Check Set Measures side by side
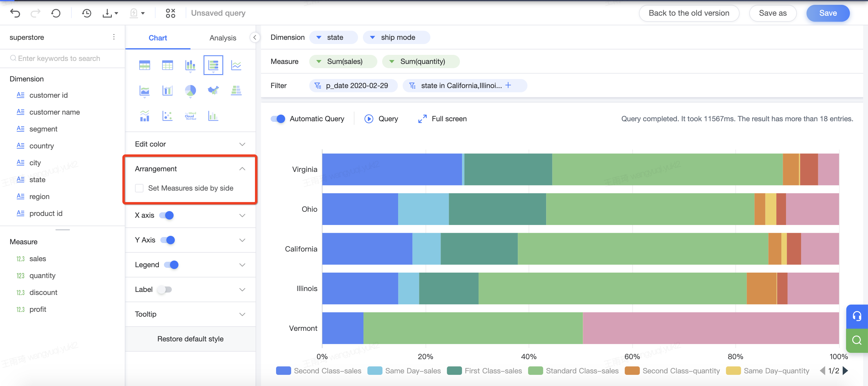Image resolution: width=868 pixels, height=386 pixels. pyautogui.click(x=139, y=188)
